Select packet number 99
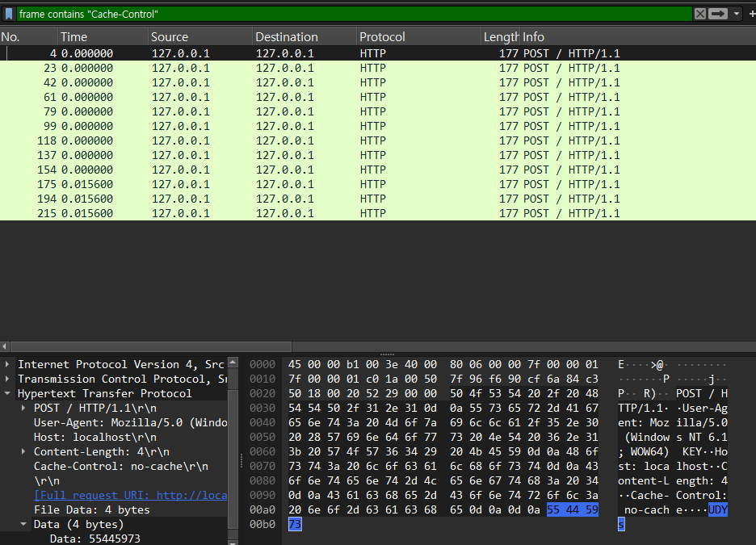Viewport: 756px width, 545px height. 378,126
